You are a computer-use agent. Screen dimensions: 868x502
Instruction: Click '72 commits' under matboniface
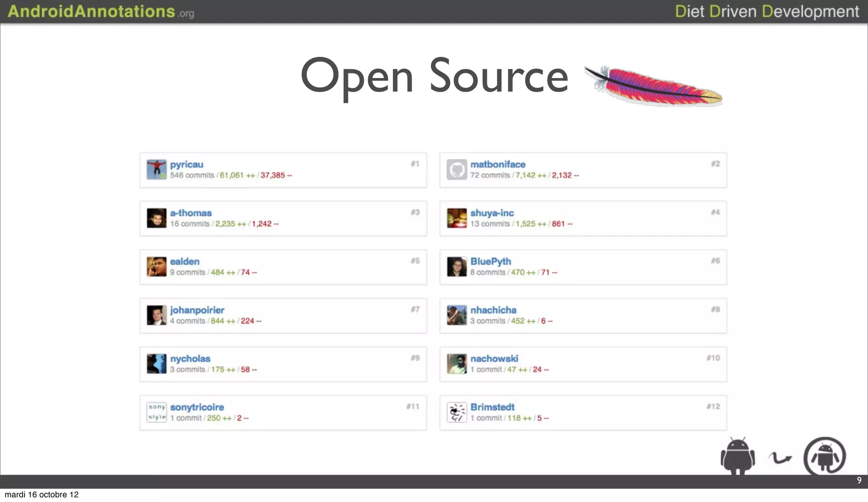point(490,175)
